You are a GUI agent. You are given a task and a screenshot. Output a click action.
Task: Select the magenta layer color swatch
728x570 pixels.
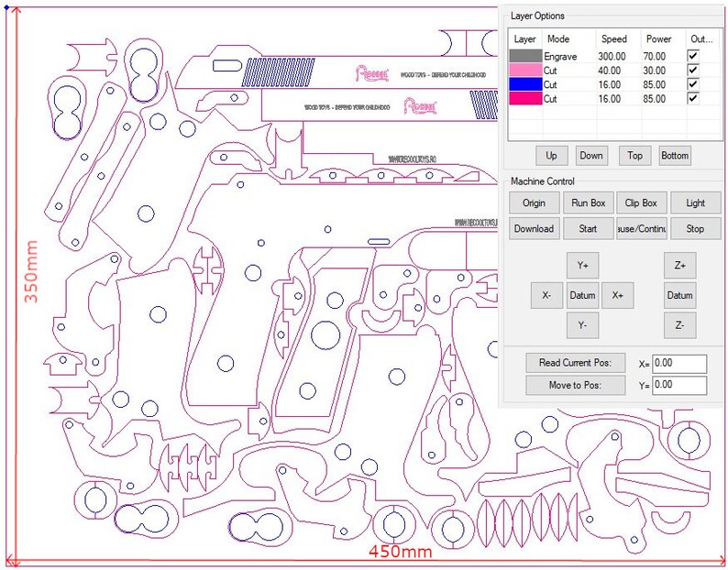tap(525, 98)
